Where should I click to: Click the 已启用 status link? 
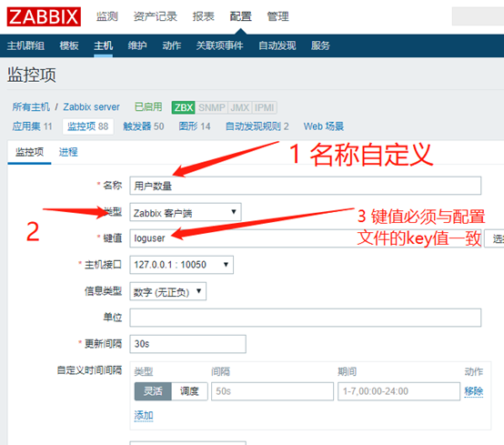[x=148, y=106]
